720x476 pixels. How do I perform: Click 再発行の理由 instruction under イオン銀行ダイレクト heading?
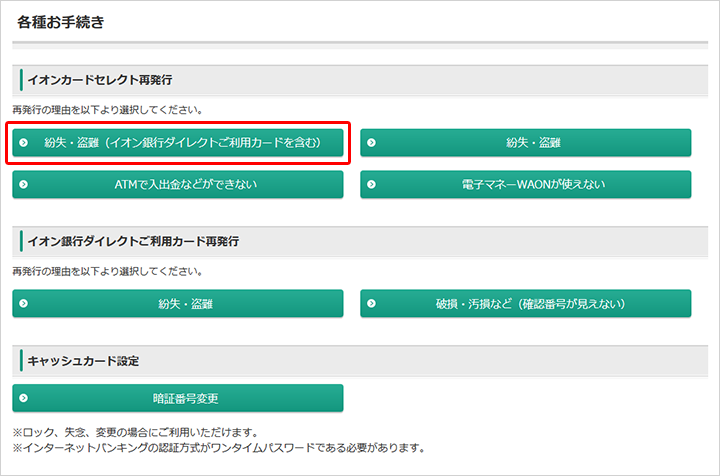tap(107, 271)
